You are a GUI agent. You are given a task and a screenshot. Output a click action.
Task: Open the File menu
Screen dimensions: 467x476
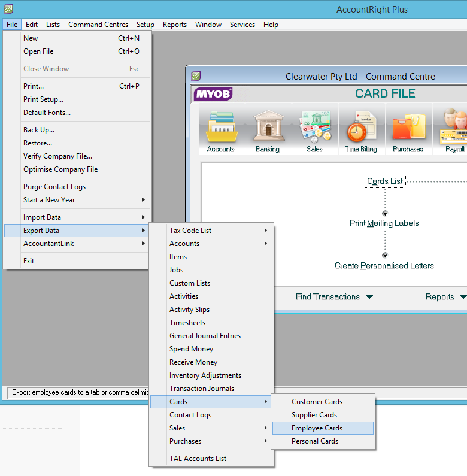[x=12, y=25]
